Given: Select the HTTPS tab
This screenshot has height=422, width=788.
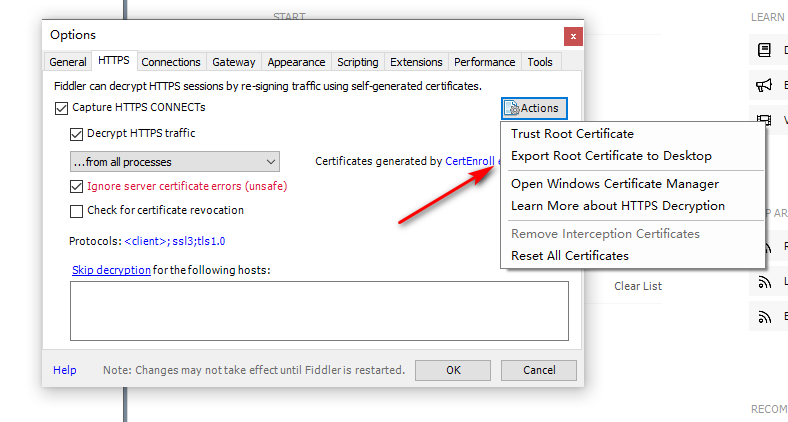Looking at the screenshot, I should 114,60.
